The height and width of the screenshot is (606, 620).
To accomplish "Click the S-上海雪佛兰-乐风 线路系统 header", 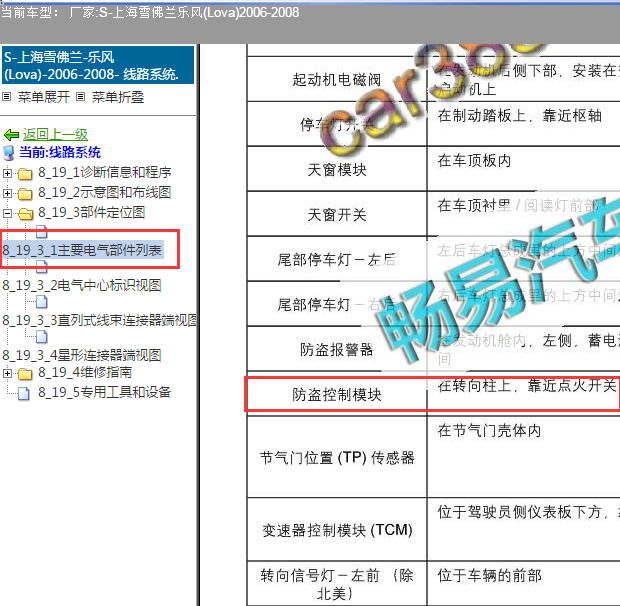I will [98, 65].
